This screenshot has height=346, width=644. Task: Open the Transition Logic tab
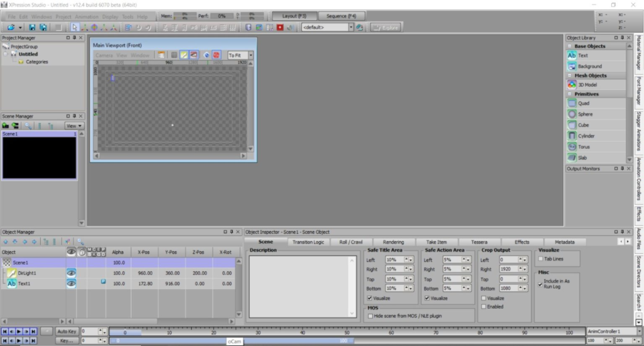coord(308,242)
